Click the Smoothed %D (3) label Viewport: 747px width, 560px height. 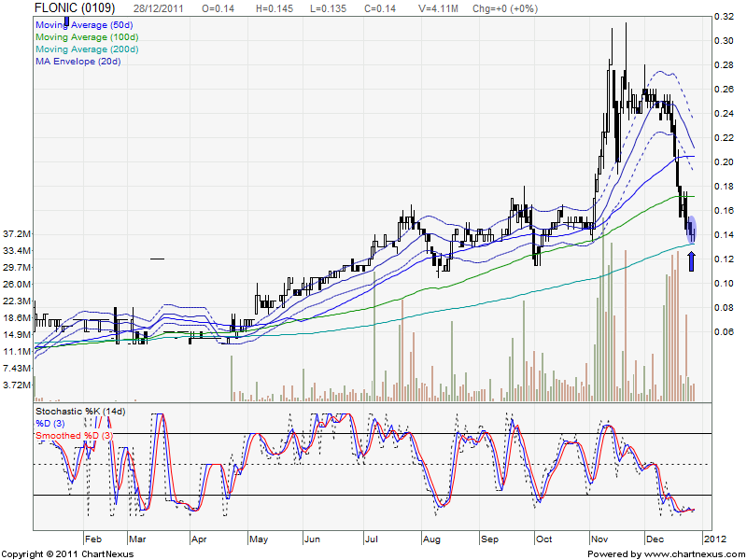tap(74, 435)
